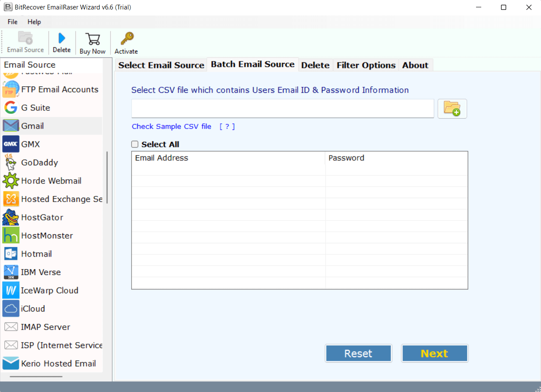
Task: Select the Hosted Exchange Server icon
Action: point(11,199)
